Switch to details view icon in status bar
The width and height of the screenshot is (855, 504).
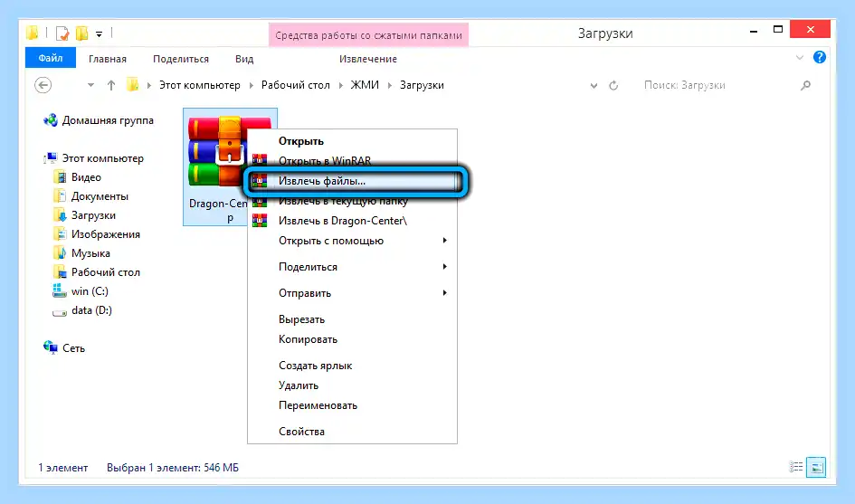795,467
